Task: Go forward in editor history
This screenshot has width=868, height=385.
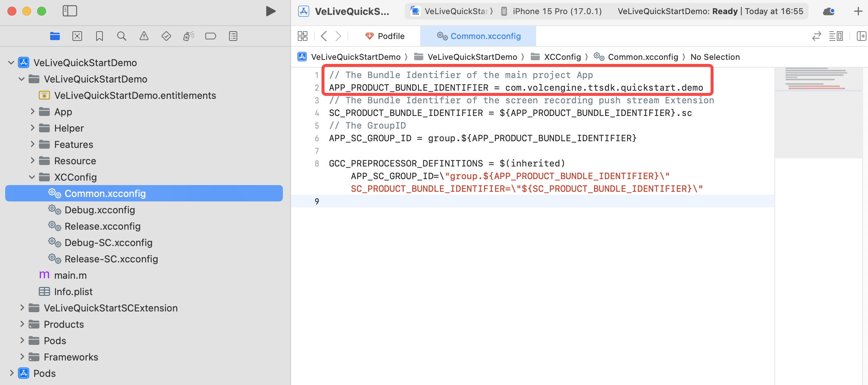Action: [338, 36]
